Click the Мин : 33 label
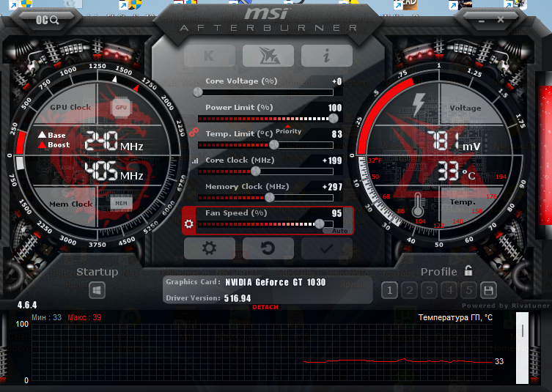The height and width of the screenshot is (392, 552). click(x=46, y=317)
